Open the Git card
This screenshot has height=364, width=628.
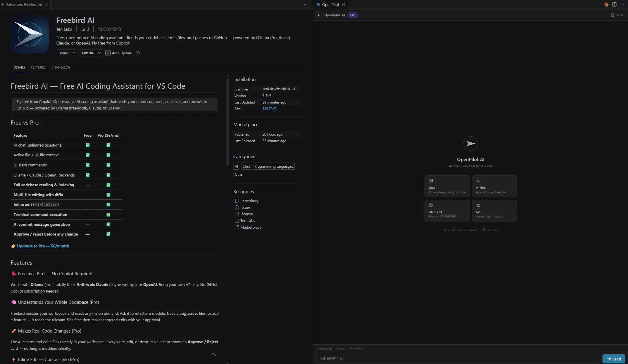tap(495, 211)
